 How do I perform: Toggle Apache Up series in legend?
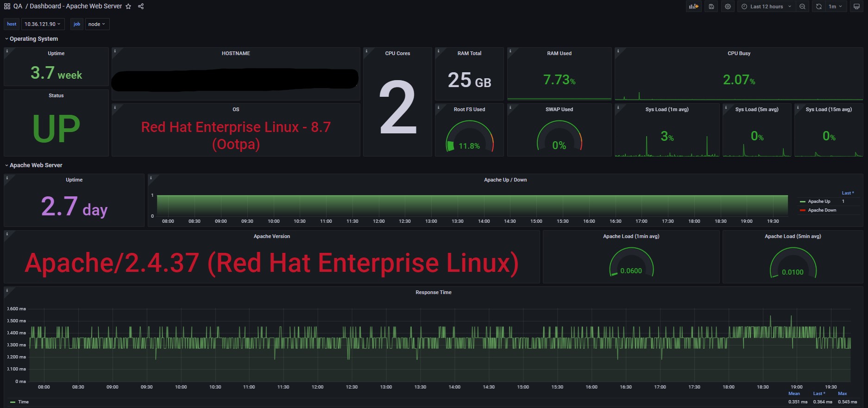[x=819, y=201]
